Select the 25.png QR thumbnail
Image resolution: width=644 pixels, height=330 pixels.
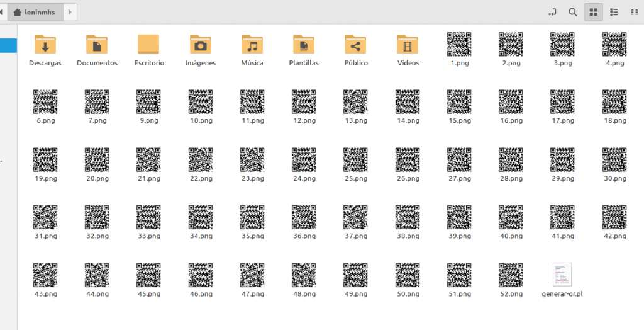356,160
